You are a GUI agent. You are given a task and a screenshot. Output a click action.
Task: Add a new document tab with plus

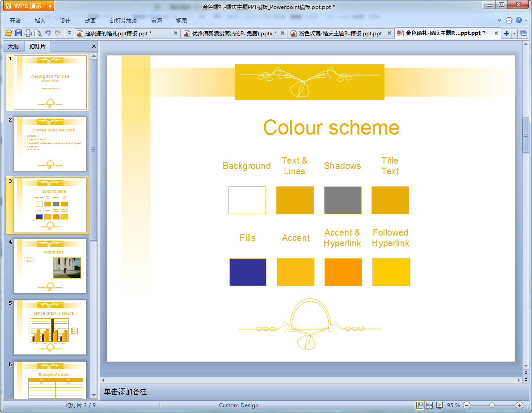point(507,33)
